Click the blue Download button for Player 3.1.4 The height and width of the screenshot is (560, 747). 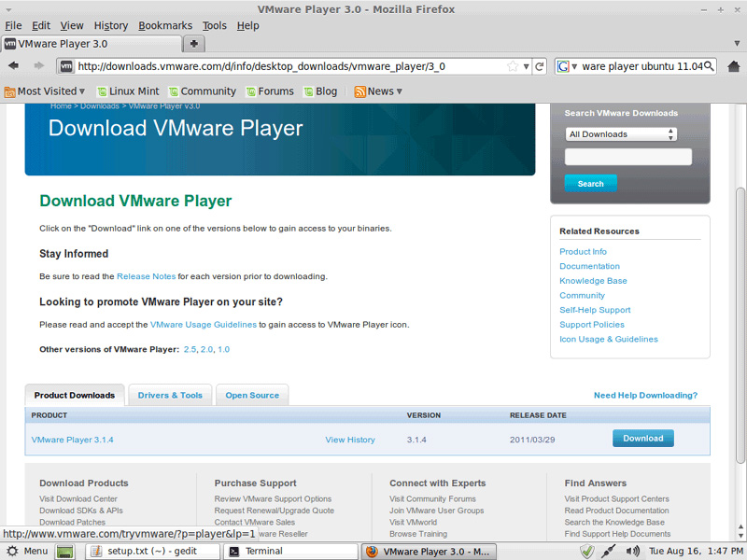(642, 439)
